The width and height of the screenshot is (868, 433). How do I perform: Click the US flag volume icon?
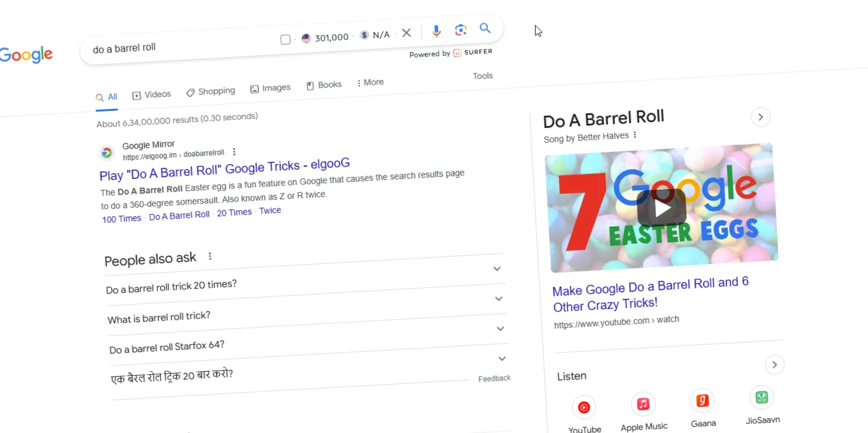[x=306, y=39]
